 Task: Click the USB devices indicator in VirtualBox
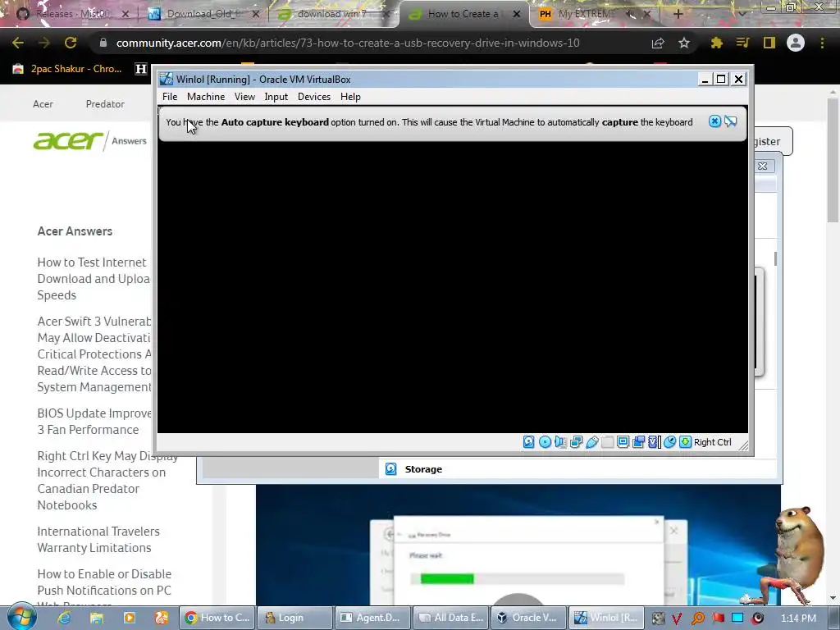592,442
